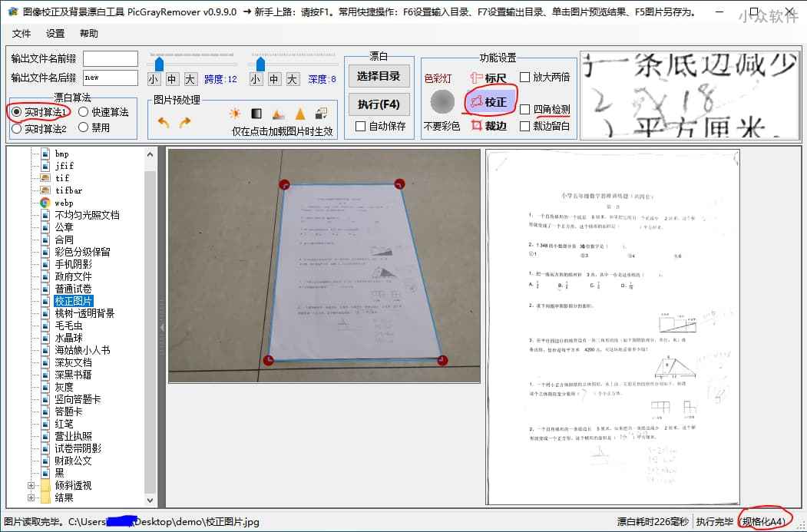
Task: Check the 四角检测 option
Action: click(x=524, y=109)
